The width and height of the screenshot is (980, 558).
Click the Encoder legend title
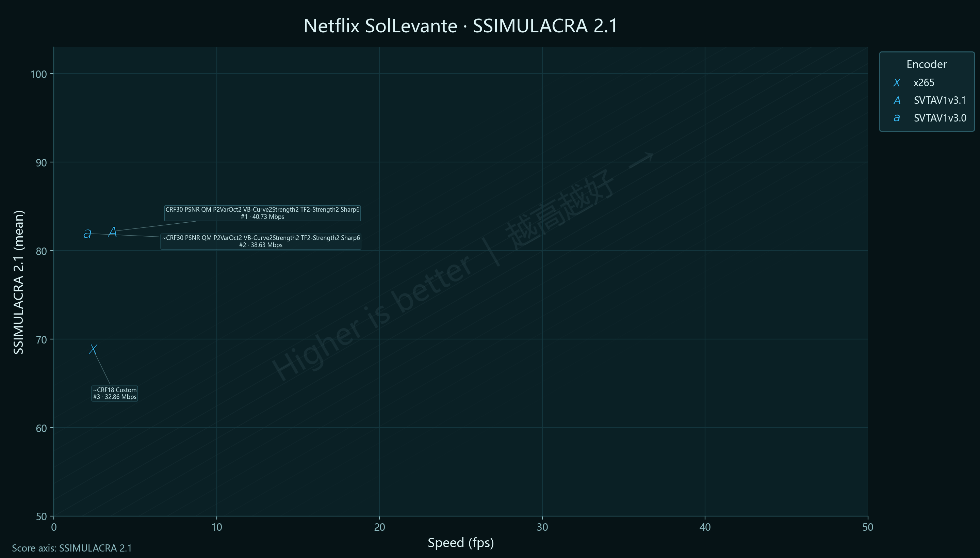pos(926,64)
